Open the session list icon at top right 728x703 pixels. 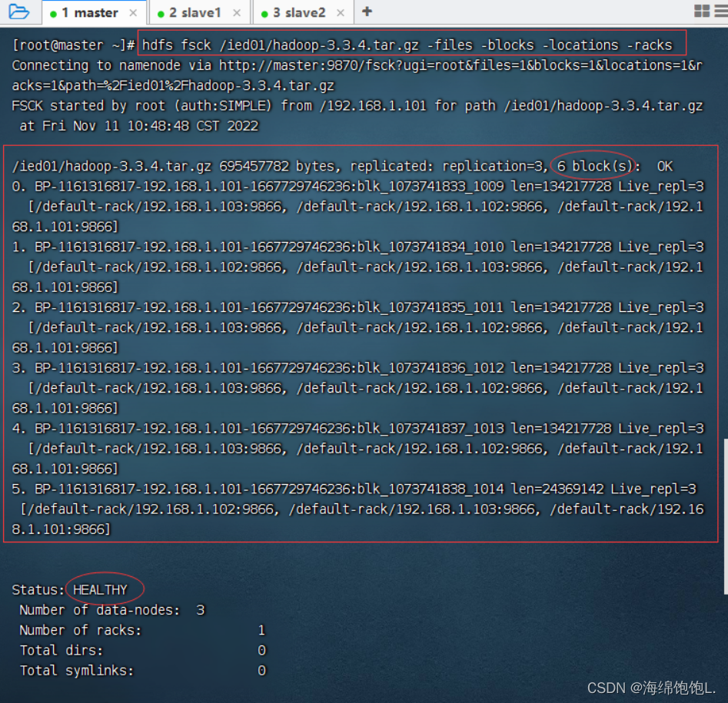point(721,12)
